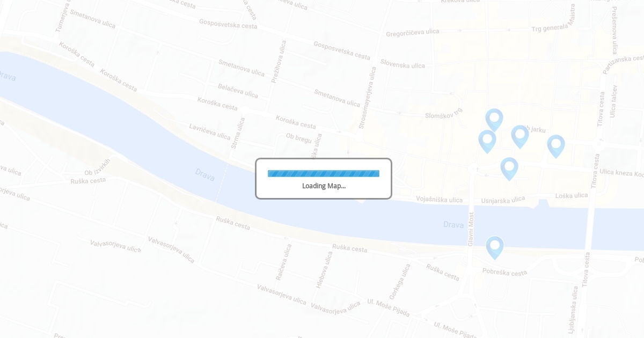Open the leftmost pin north of the river

[x=487, y=141]
